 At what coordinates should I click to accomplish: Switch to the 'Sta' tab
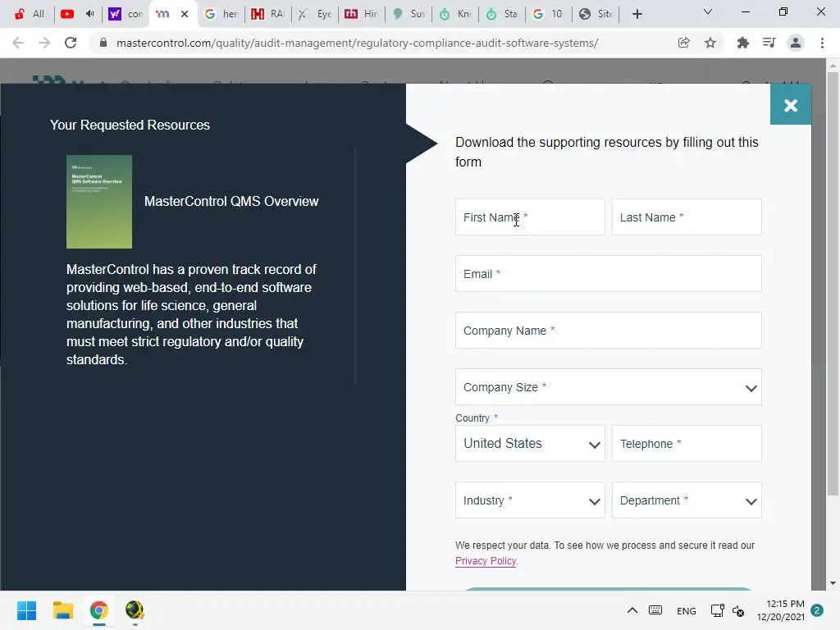(501, 14)
